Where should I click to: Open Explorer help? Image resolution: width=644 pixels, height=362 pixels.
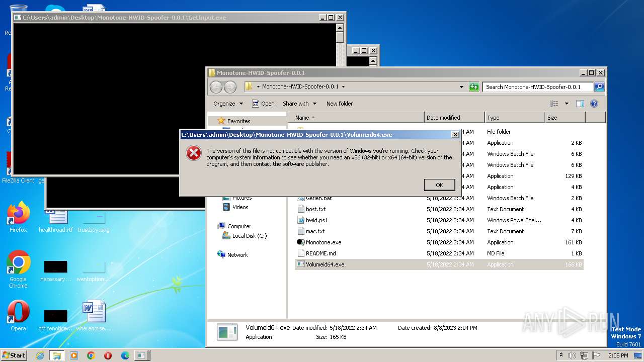[x=594, y=104]
